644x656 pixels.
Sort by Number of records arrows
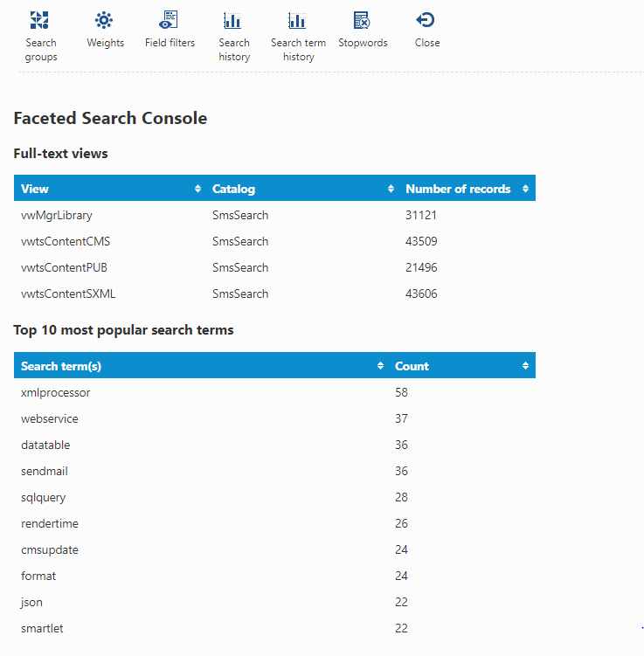(x=525, y=189)
